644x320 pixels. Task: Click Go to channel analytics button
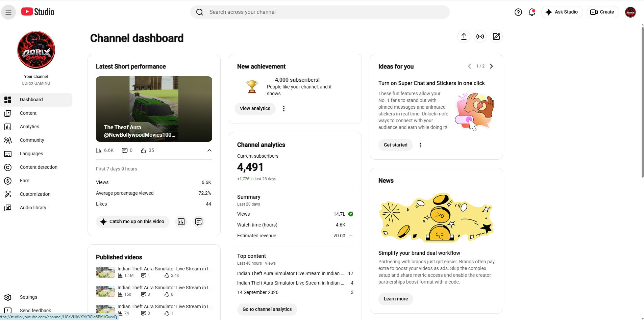tap(267, 310)
